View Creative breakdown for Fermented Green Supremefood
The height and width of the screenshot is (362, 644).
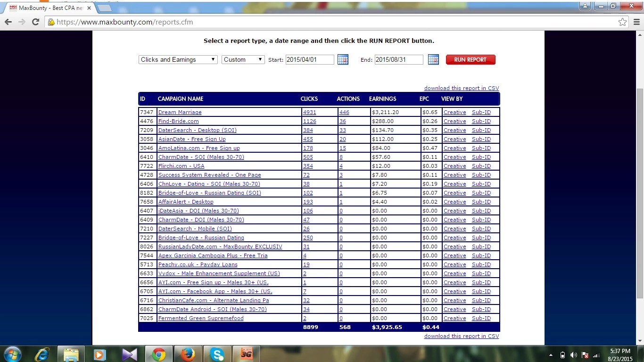coord(455,318)
